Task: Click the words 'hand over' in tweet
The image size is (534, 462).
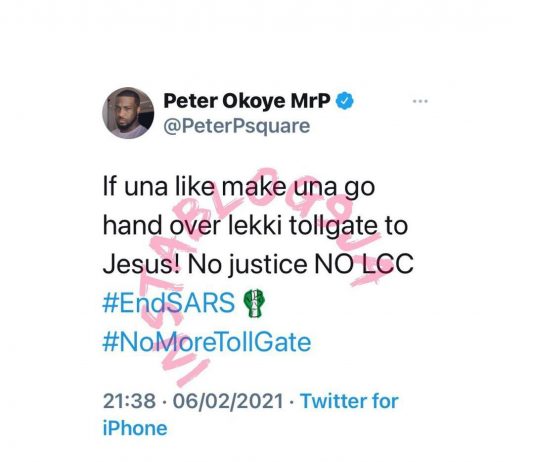Action: coord(161,225)
